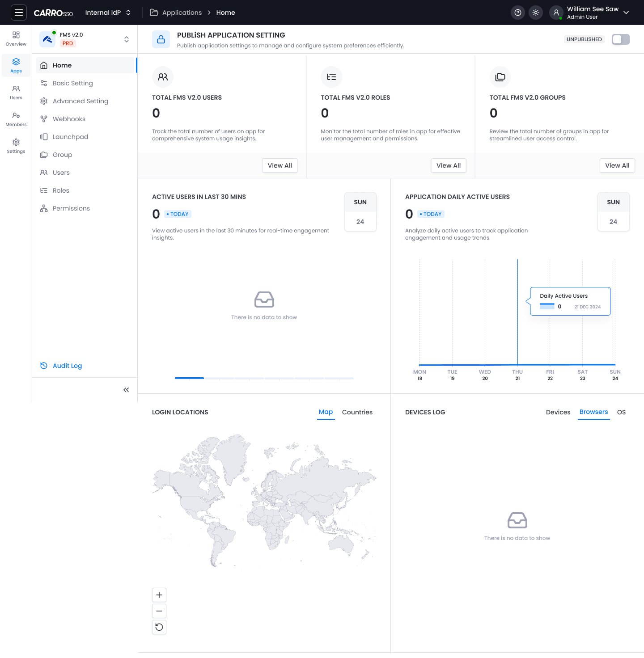The image size is (644, 658).
Task: Open the Audit Log link
Action: [x=67, y=366]
